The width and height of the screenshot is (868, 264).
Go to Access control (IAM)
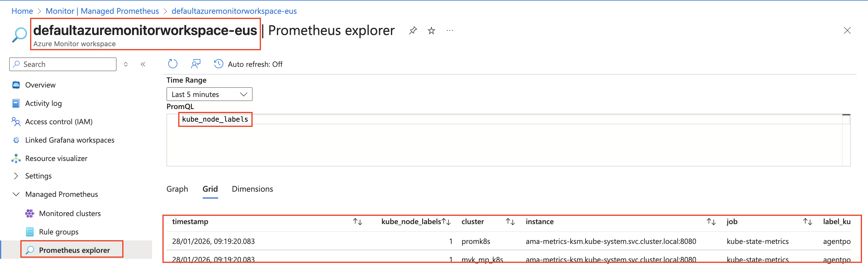[59, 122]
